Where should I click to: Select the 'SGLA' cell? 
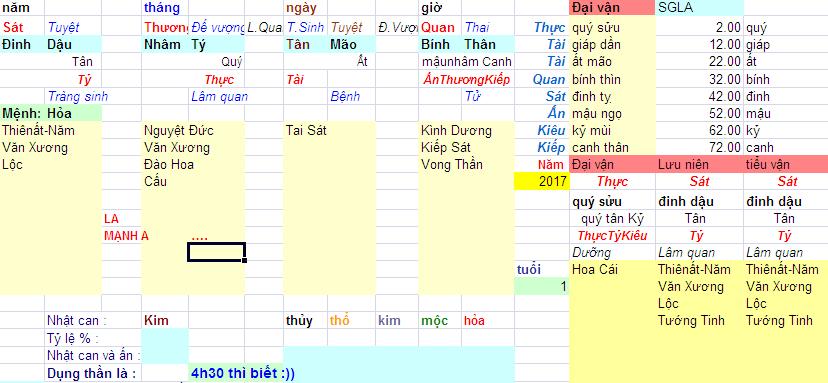point(700,8)
